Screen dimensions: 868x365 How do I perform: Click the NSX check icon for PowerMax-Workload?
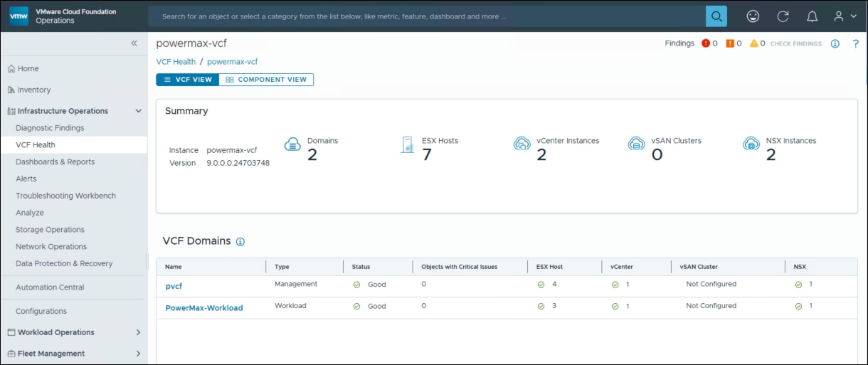(798, 307)
